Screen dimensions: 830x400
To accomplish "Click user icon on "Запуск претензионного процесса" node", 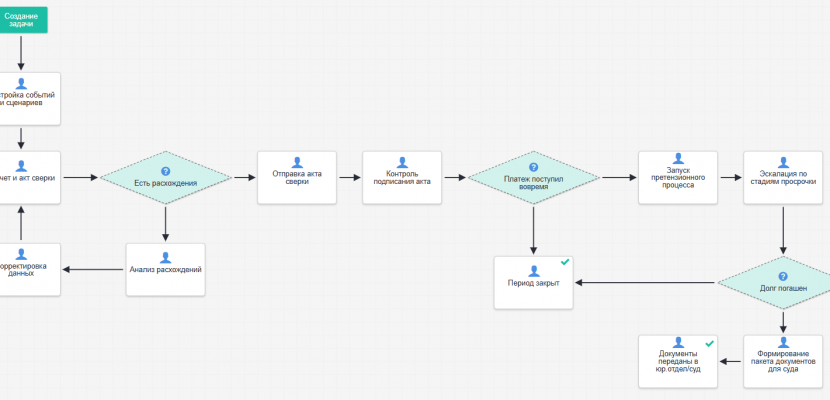I will pyautogui.click(x=679, y=159).
